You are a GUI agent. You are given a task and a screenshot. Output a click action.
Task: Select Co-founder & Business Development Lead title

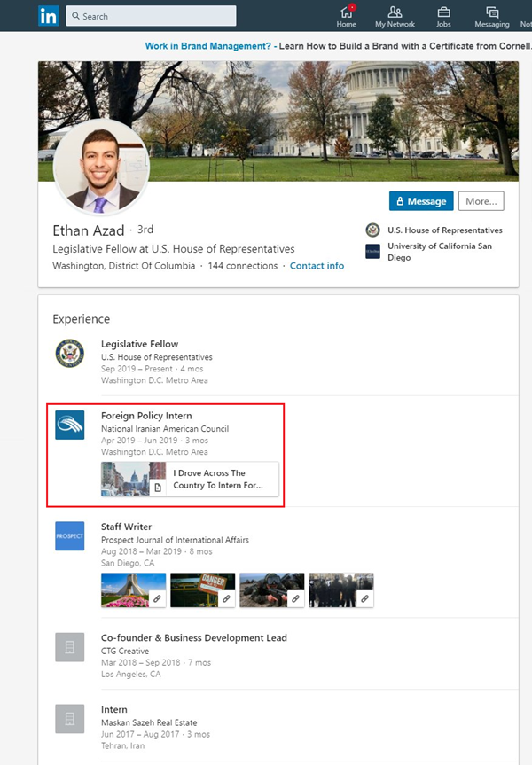click(x=194, y=637)
